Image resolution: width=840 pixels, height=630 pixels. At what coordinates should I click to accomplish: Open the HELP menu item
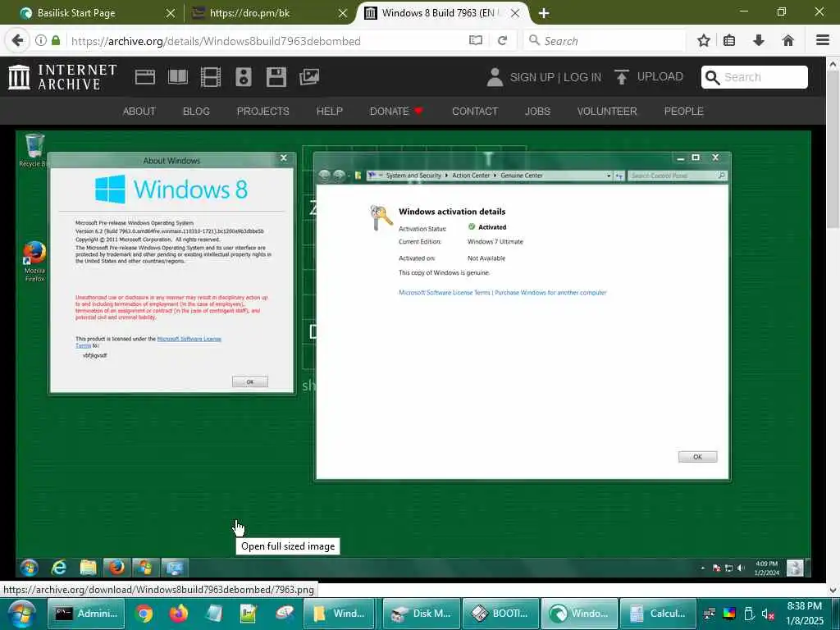pyautogui.click(x=330, y=111)
